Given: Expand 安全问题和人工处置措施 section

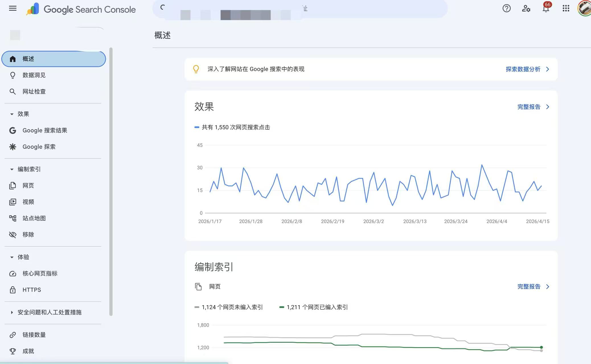Looking at the screenshot, I should point(12,312).
